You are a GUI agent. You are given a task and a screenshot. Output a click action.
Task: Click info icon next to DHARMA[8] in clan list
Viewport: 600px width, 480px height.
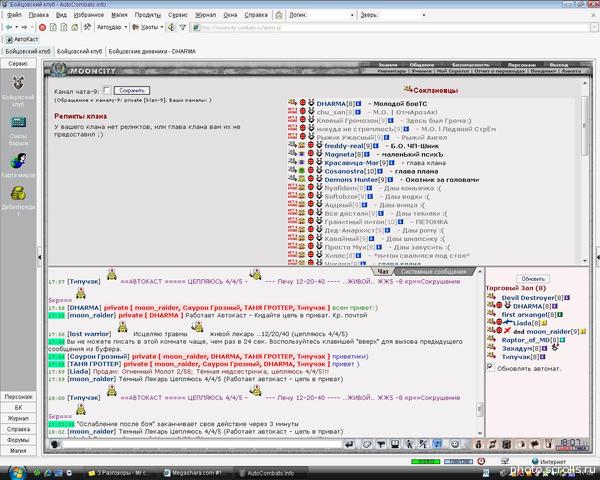pyautogui.click(x=359, y=104)
